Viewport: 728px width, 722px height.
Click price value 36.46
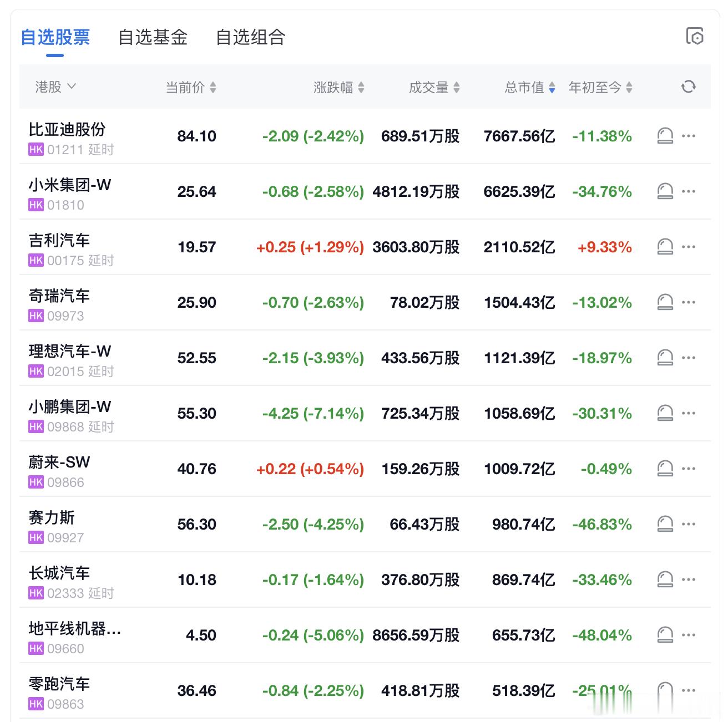click(197, 690)
